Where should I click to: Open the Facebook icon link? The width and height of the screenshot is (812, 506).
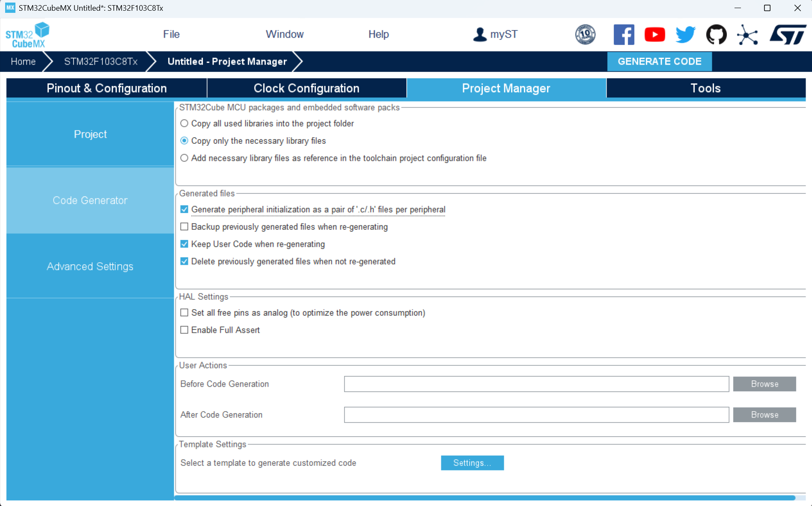point(624,34)
